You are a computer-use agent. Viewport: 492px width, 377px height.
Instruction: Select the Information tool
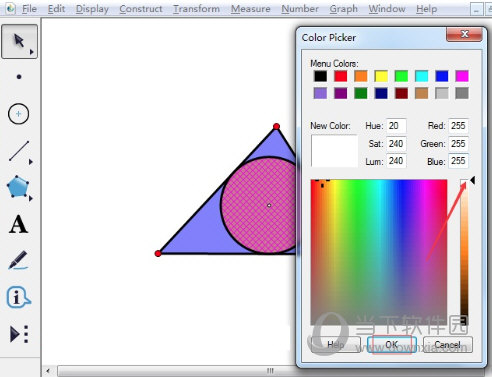point(18,297)
